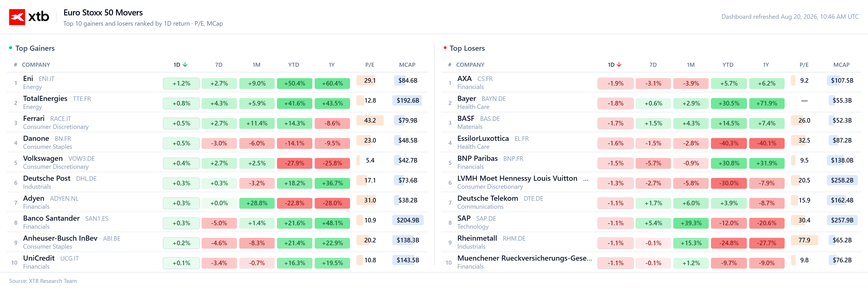Viewport: 868px width, 288px height.
Task: Select the Top Losers section heading
Action: tap(467, 48)
